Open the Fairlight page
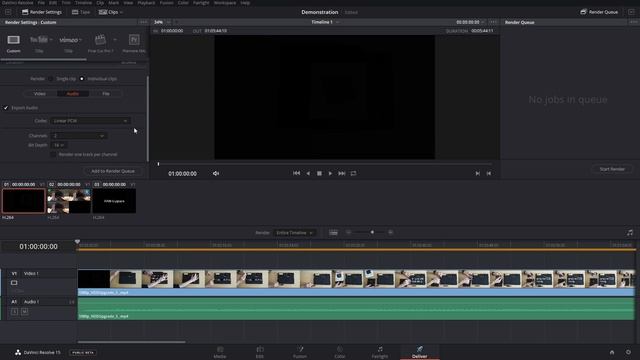Image resolution: width=640 pixels, height=360 pixels. point(380,352)
